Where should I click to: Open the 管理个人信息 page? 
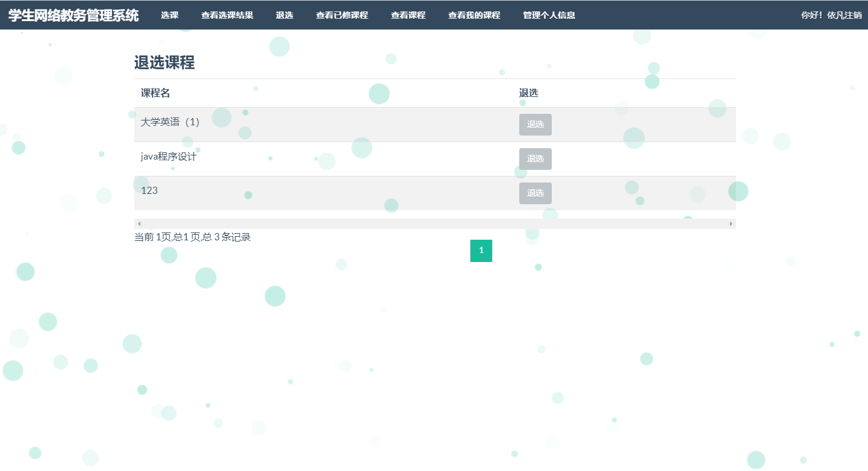tap(549, 15)
